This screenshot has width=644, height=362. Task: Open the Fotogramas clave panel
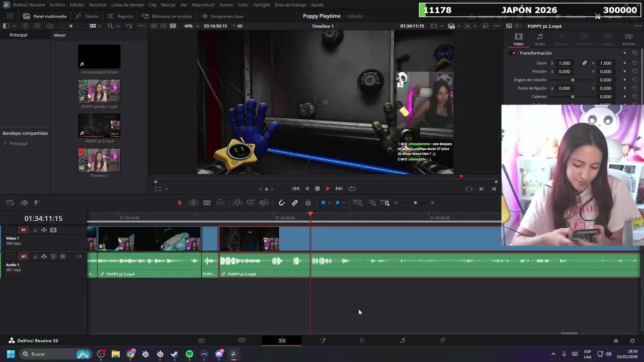[x=222, y=16]
